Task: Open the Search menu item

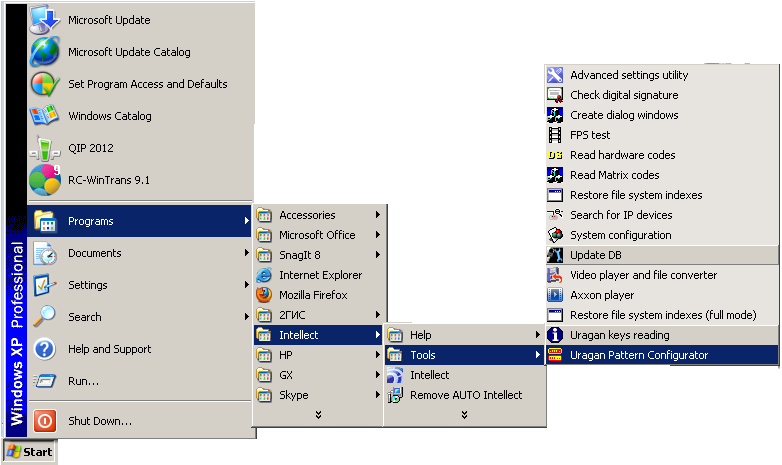Action: pos(140,317)
